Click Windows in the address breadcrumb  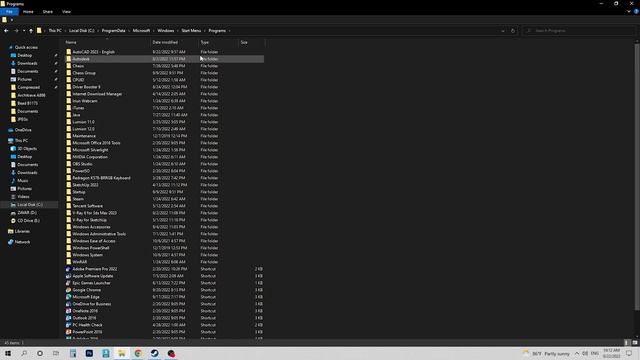coord(165,31)
